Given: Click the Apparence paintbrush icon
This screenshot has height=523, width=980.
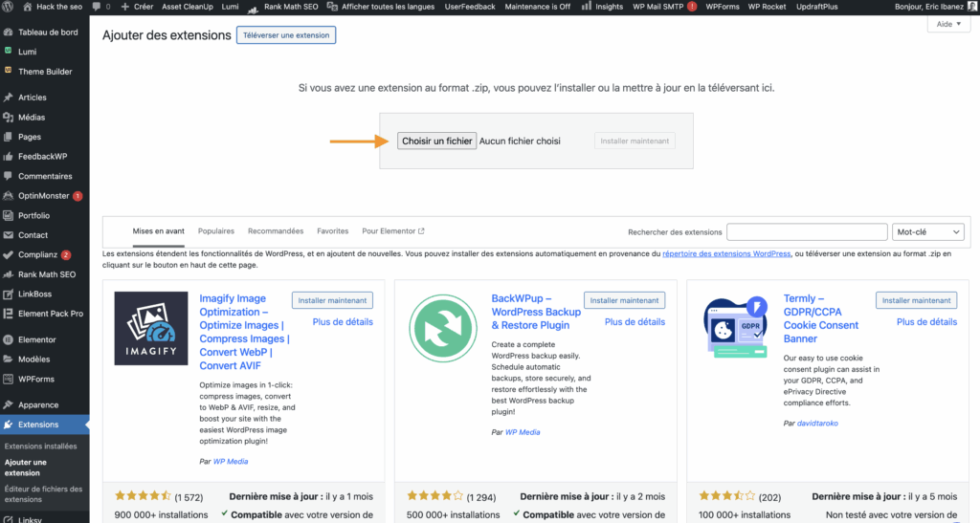Looking at the screenshot, I should (8, 405).
